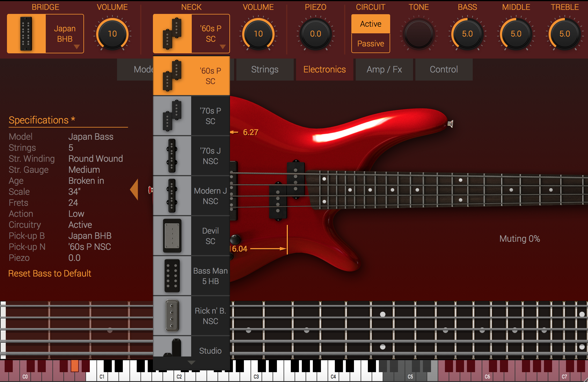Select the '70s J NSC pickup
This screenshot has width=588, height=382.
pos(191,156)
